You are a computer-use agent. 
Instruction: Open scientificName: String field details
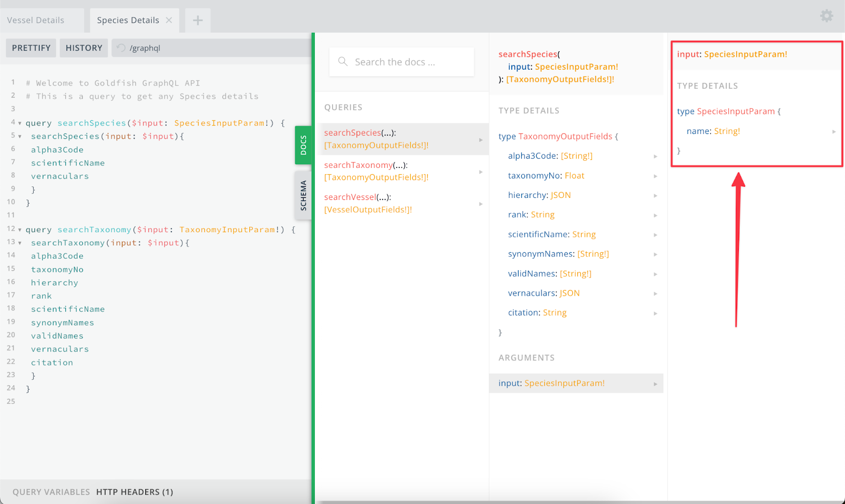point(576,234)
